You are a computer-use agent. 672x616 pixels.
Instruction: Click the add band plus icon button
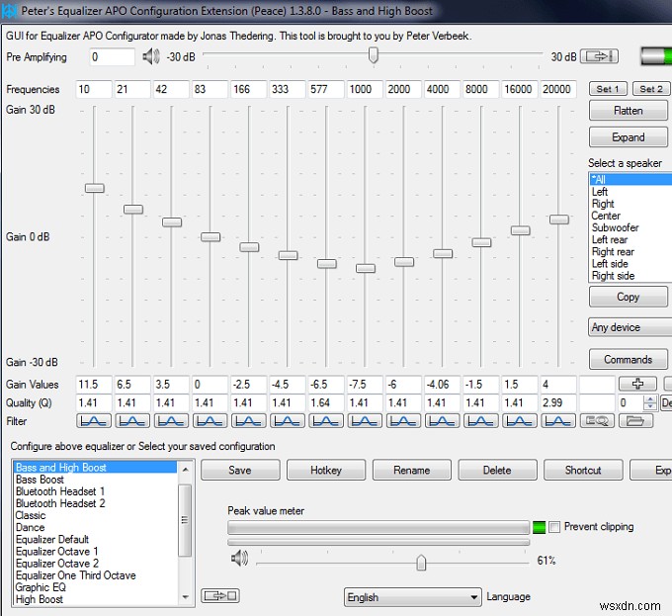(x=636, y=384)
